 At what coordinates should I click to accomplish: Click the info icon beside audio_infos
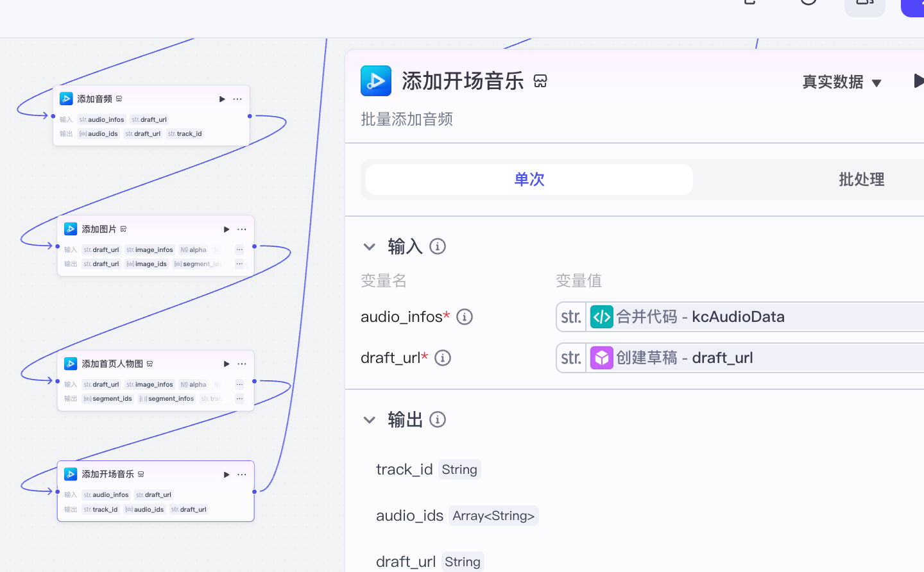[465, 317]
